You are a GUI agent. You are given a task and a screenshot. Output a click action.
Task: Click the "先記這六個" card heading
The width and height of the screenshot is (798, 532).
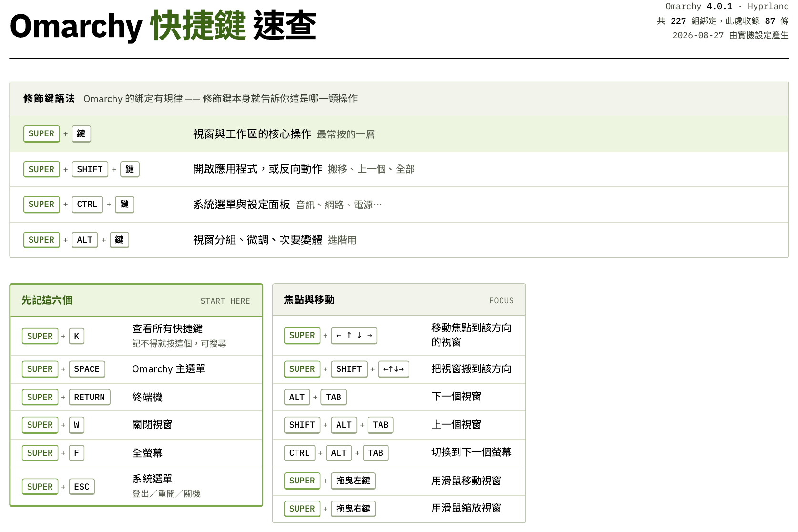pos(47,300)
